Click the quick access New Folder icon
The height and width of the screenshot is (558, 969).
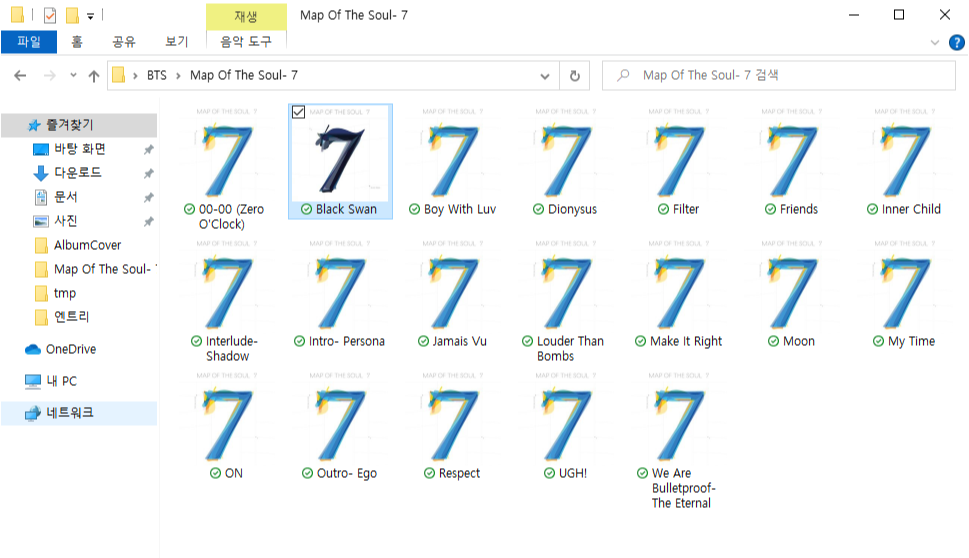tap(72, 15)
